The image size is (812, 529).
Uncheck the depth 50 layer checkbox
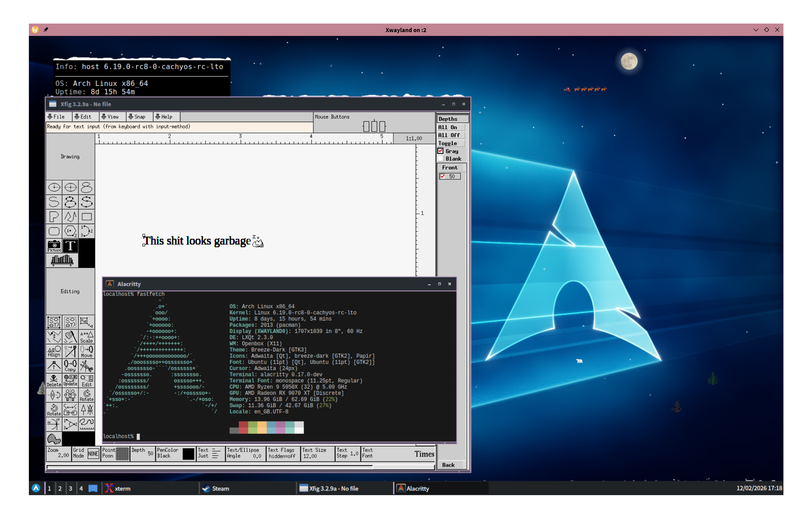443,176
